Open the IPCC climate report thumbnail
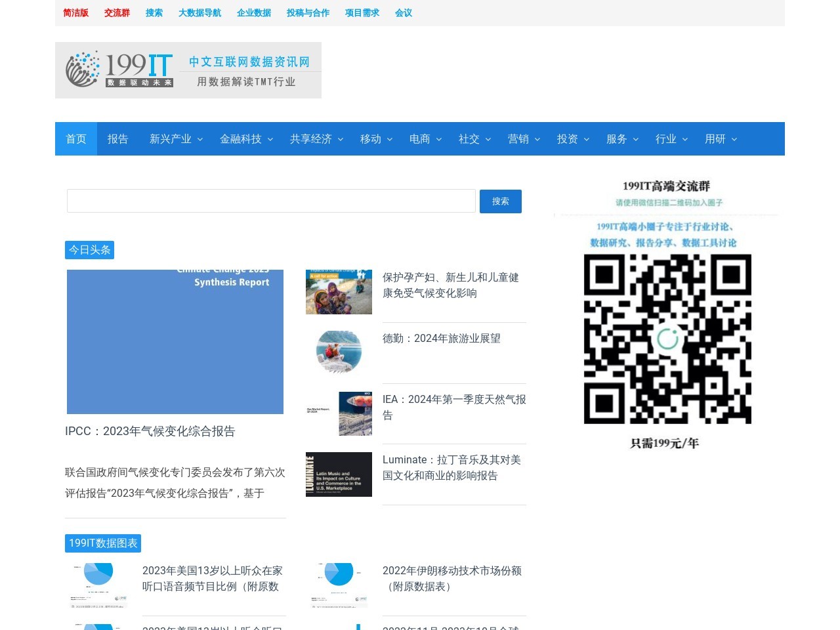The height and width of the screenshot is (630, 840). pyautogui.click(x=175, y=342)
